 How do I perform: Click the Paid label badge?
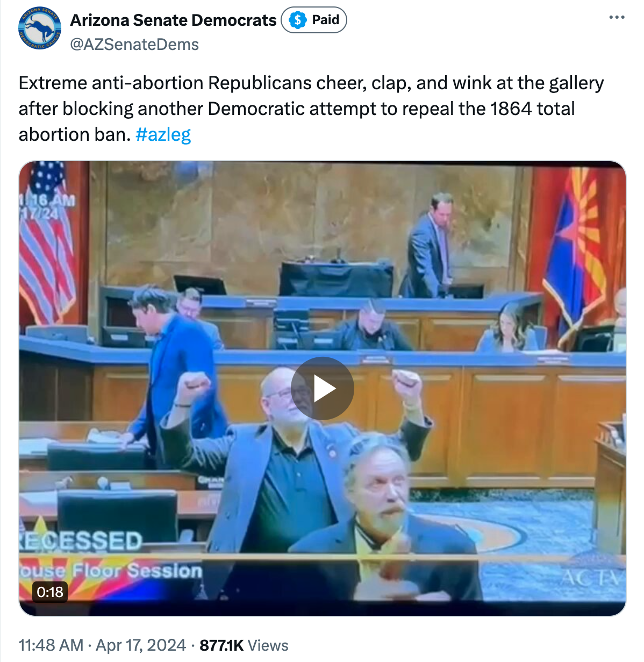pyautogui.click(x=314, y=20)
